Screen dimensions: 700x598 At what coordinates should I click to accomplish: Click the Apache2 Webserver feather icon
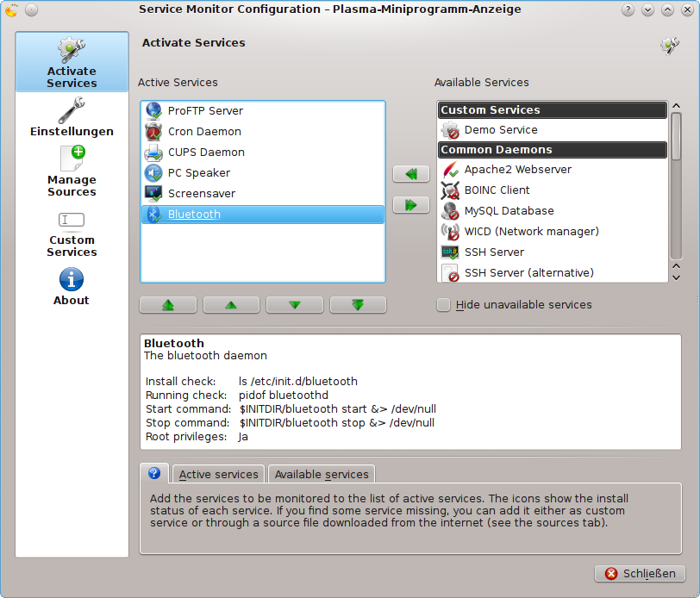pos(450,170)
